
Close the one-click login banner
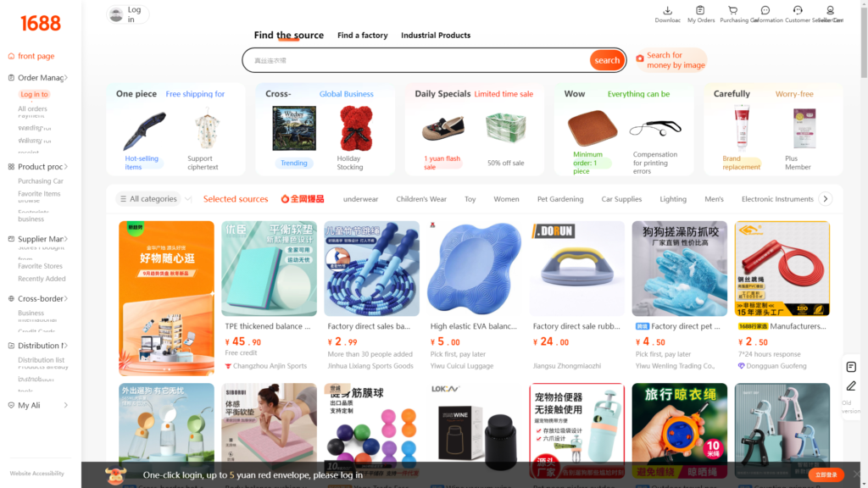point(856,474)
